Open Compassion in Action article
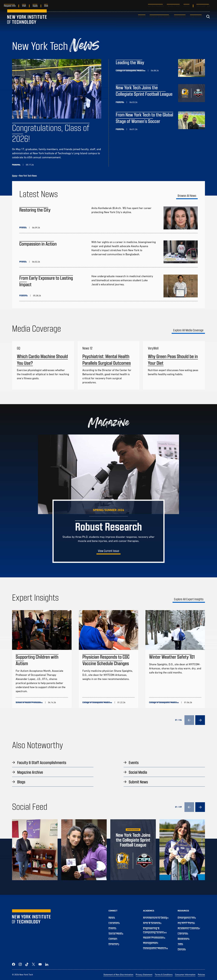This screenshot has width=217, height=980. (x=38, y=244)
